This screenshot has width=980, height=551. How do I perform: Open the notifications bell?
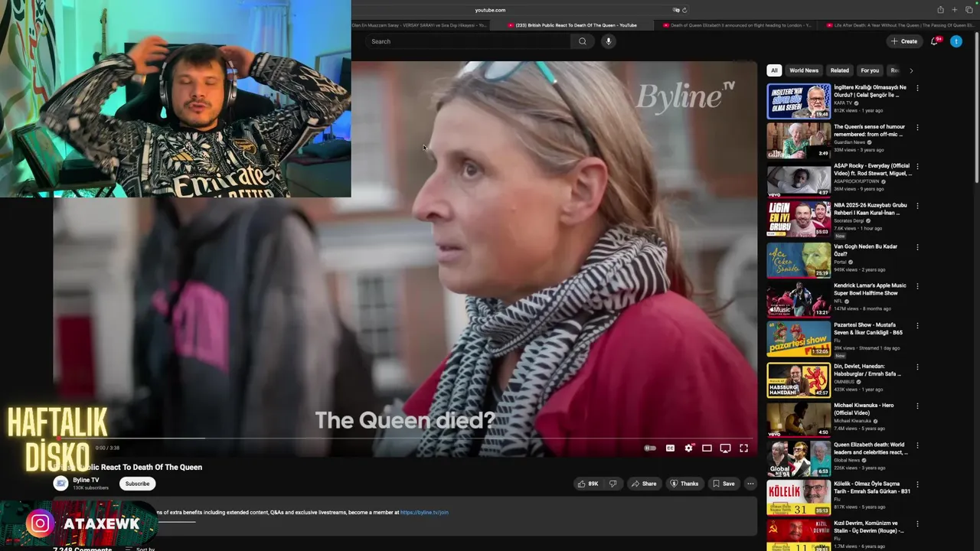click(x=934, y=41)
